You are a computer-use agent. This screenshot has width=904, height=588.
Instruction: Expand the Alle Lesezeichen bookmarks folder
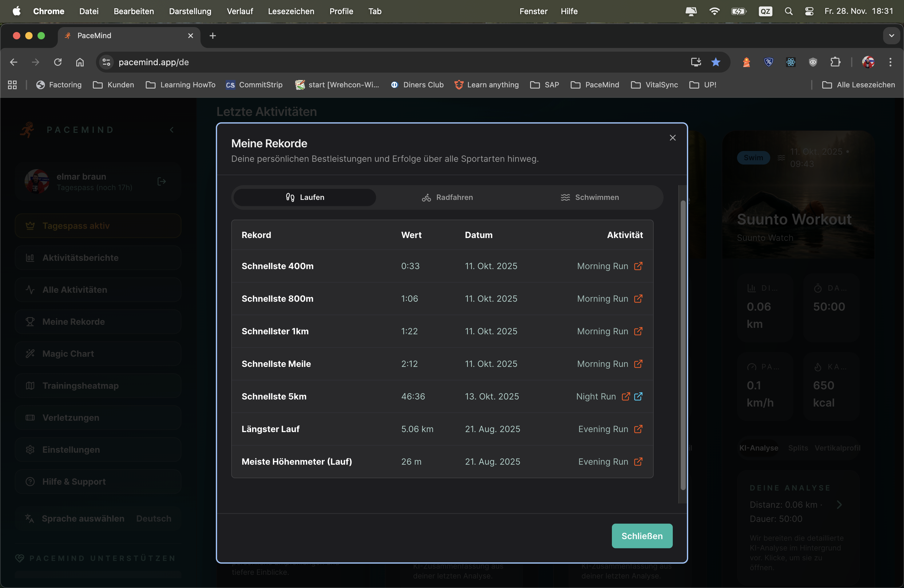[x=858, y=85]
